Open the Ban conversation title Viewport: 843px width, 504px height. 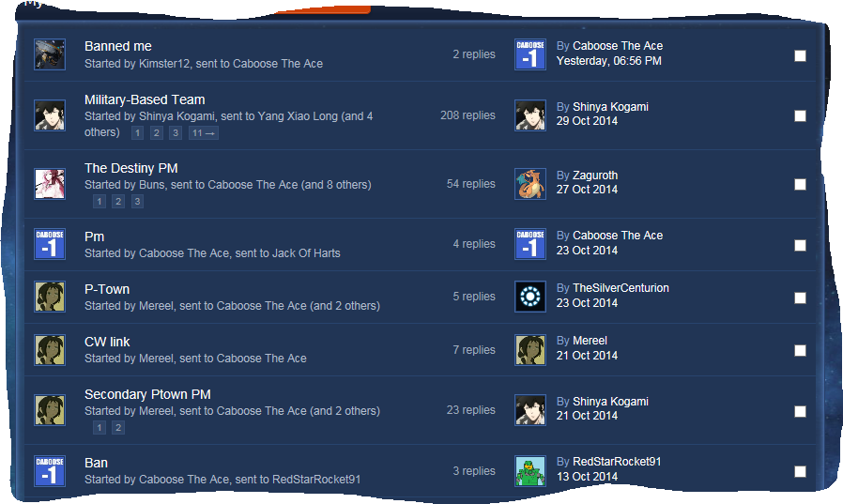pos(96,463)
